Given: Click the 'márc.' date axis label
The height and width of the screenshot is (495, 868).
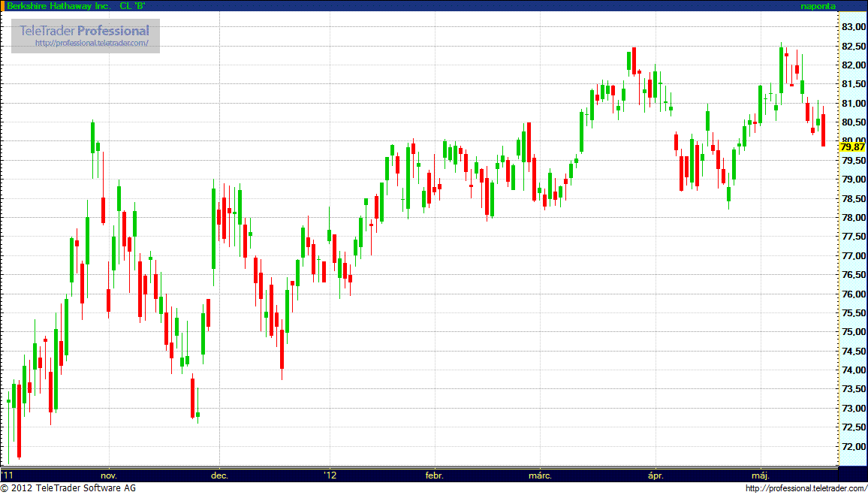Looking at the screenshot, I should coord(540,475).
